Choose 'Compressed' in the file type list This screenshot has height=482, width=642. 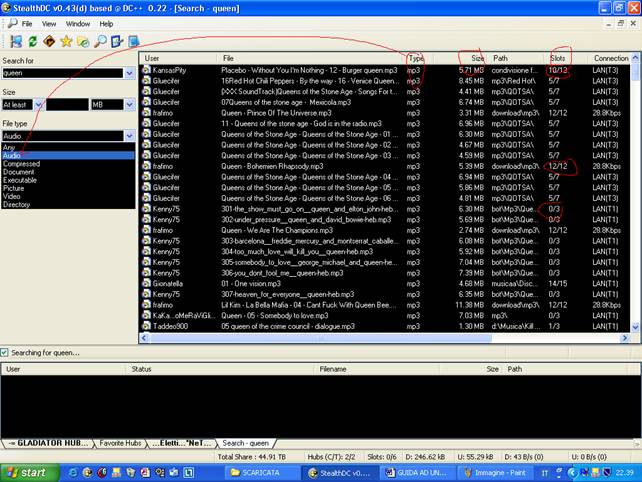[x=68, y=164]
